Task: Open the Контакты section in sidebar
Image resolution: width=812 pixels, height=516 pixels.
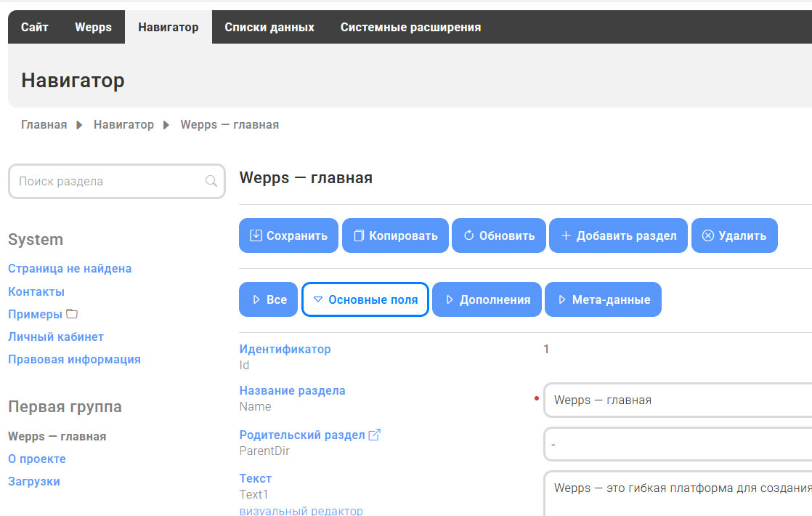Action: (x=35, y=291)
